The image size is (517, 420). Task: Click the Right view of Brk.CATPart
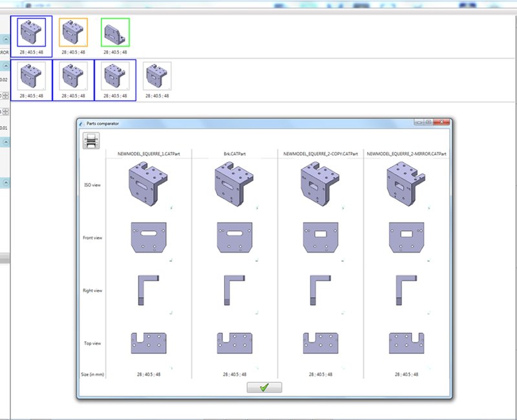coord(234,290)
